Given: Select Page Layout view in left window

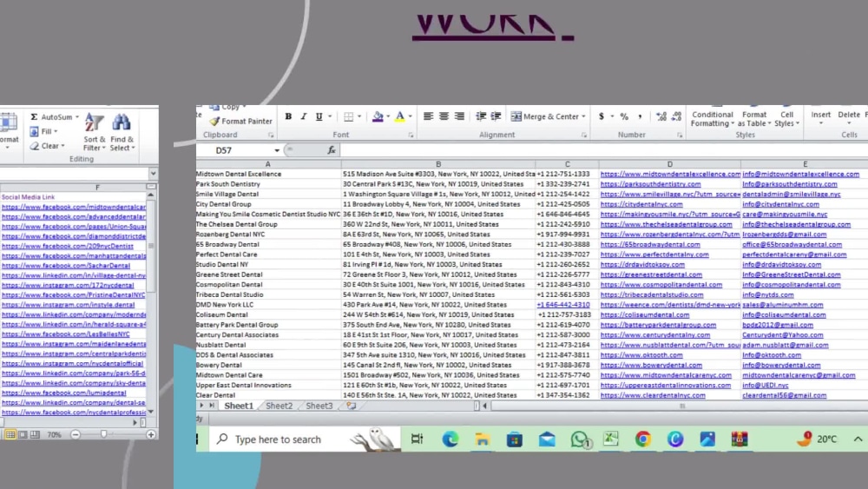Looking at the screenshot, I should point(23,435).
